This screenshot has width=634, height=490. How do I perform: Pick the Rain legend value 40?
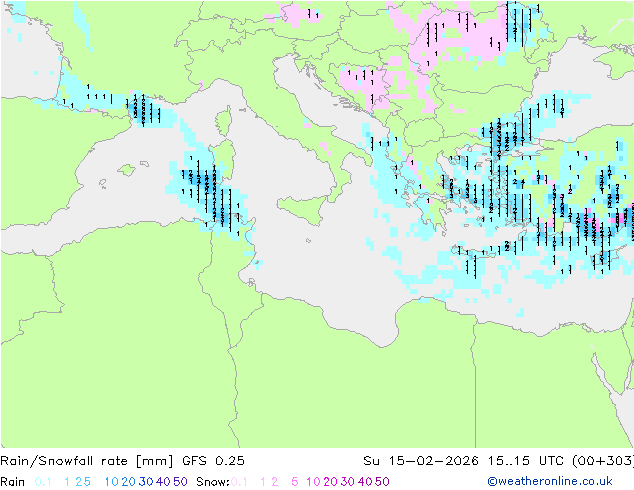point(163,482)
